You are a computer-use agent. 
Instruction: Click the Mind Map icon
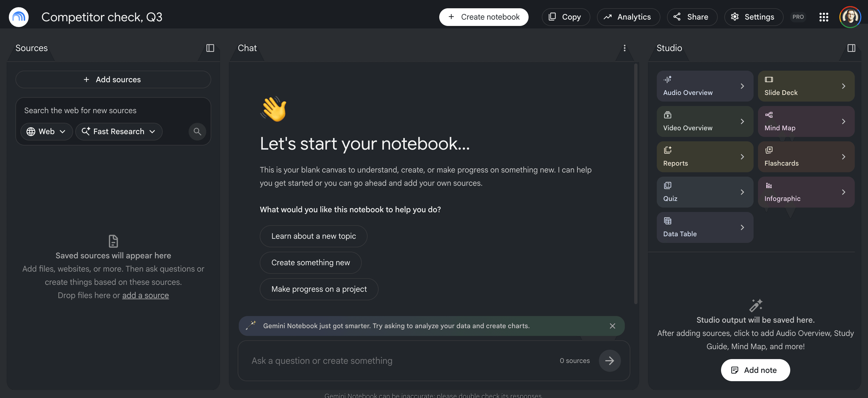point(768,115)
